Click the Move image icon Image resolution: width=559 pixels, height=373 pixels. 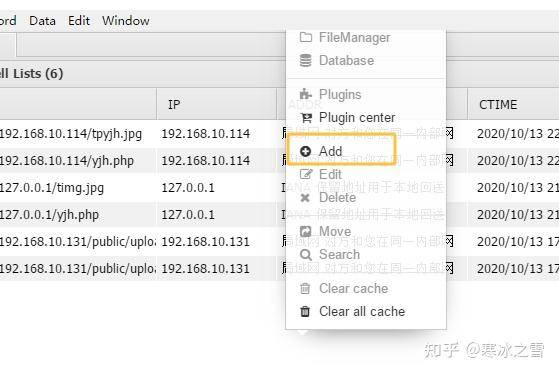(x=306, y=231)
